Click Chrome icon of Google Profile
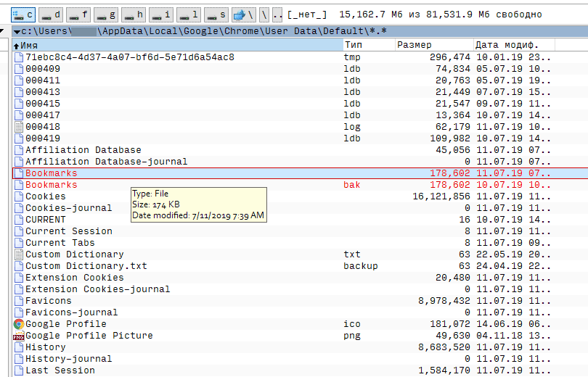This screenshot has height=377, width=588. tap(19, 324)
